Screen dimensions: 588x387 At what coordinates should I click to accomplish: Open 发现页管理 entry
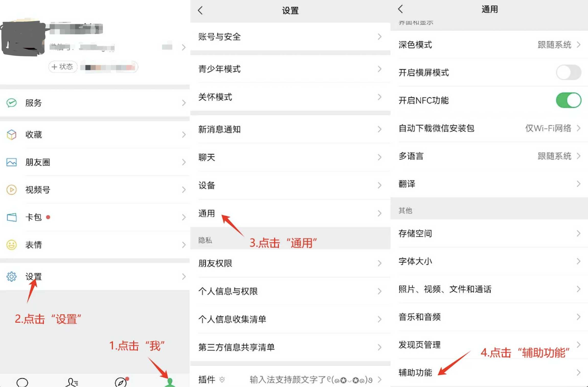(x=489, y=345)
